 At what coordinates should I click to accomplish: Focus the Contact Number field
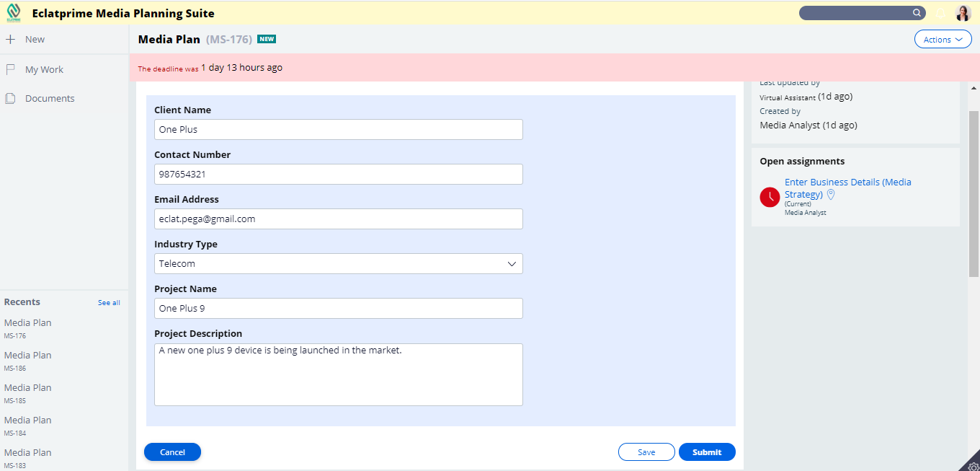pos(339,175)
